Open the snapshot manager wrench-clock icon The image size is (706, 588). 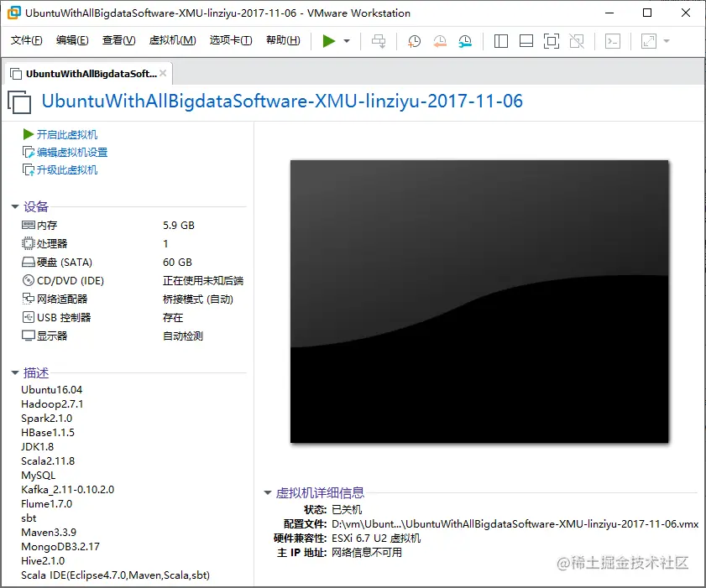tap(465, 41)
